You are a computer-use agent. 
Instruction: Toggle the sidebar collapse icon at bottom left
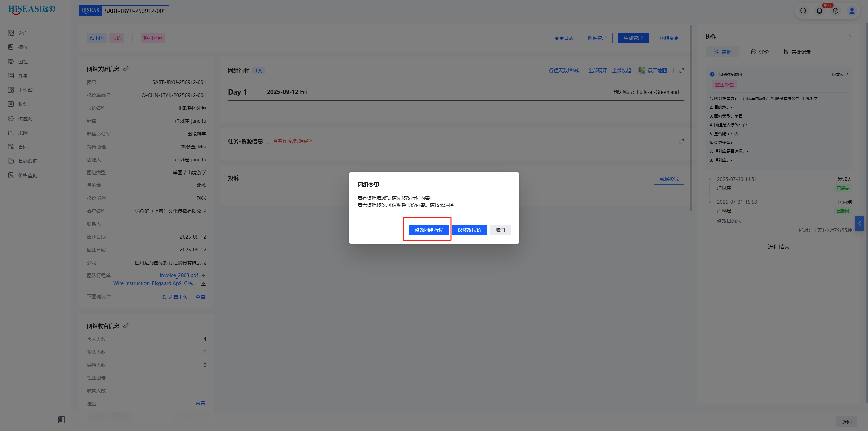pos(62,420)
